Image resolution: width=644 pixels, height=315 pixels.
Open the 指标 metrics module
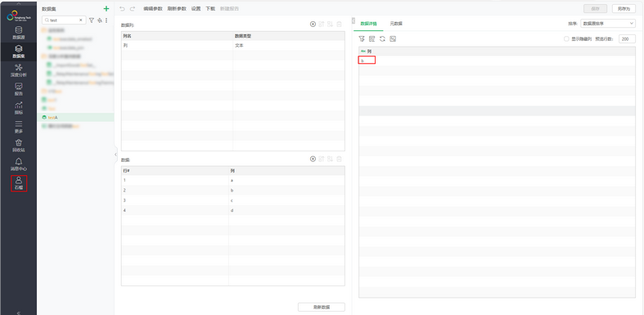click(19, 108)
